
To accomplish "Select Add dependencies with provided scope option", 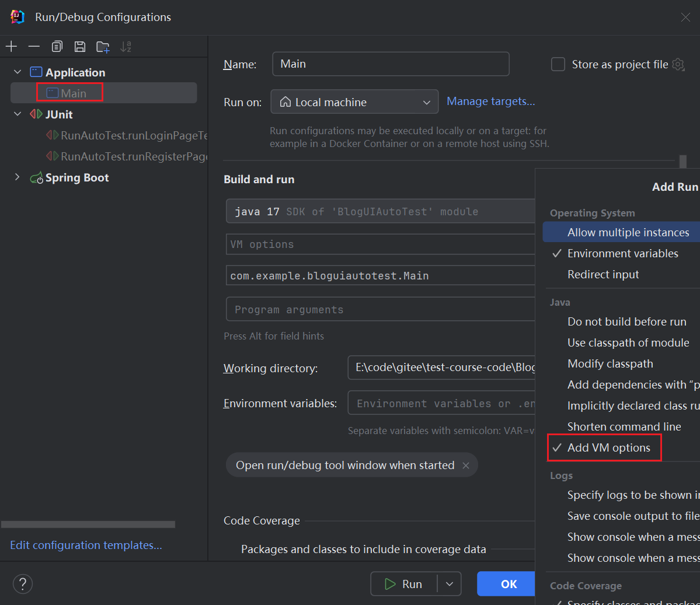I will pyautogui.click(x=621, y=384).
